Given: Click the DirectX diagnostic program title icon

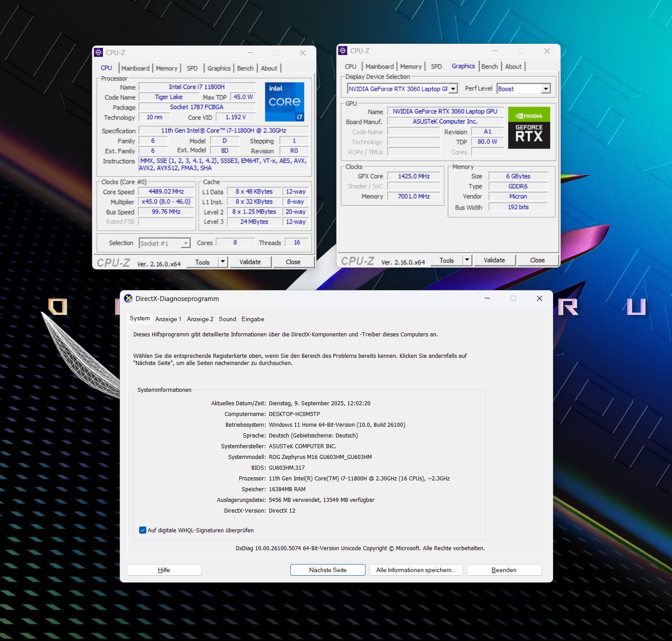Looking at the screenshot, I should pos(128,298).
